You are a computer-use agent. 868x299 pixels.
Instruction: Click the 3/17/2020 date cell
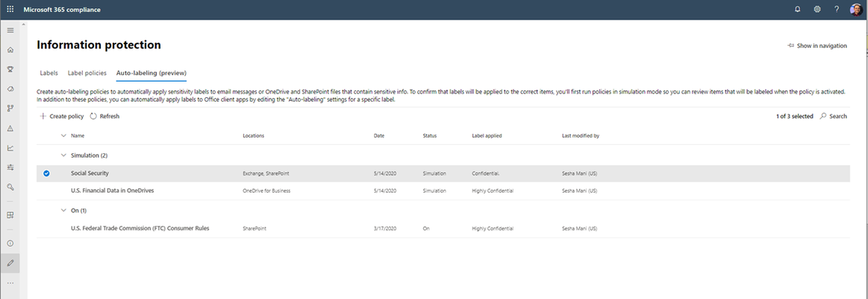384,228
